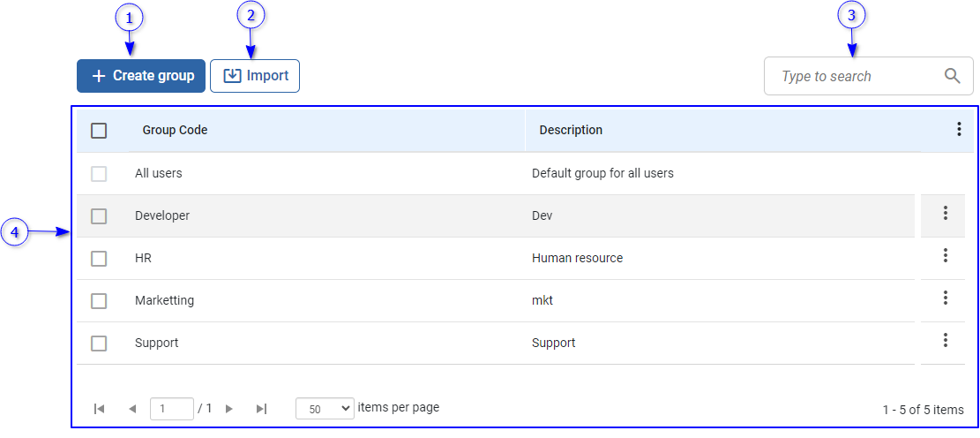Click the search magnifier icon

(952, 76)
